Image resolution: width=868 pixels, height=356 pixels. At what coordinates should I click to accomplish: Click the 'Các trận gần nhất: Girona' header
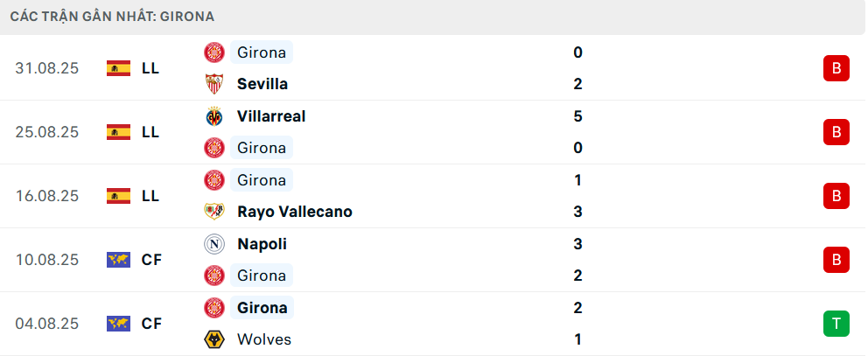coord(113,17)
